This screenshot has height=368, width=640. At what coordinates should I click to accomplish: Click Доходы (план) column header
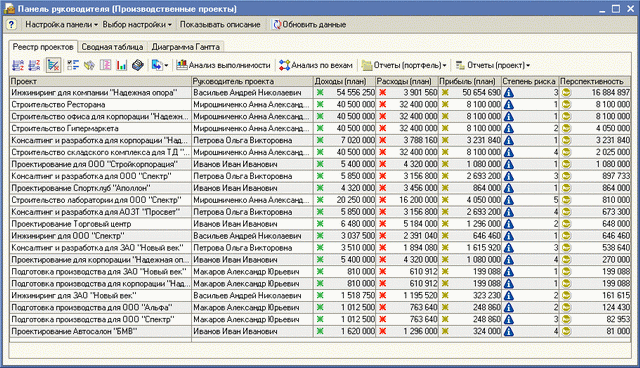[x=344, y=81]
